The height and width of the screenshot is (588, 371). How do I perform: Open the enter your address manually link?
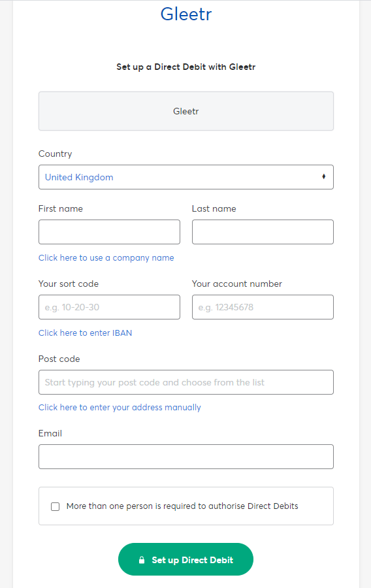[120, 407]
